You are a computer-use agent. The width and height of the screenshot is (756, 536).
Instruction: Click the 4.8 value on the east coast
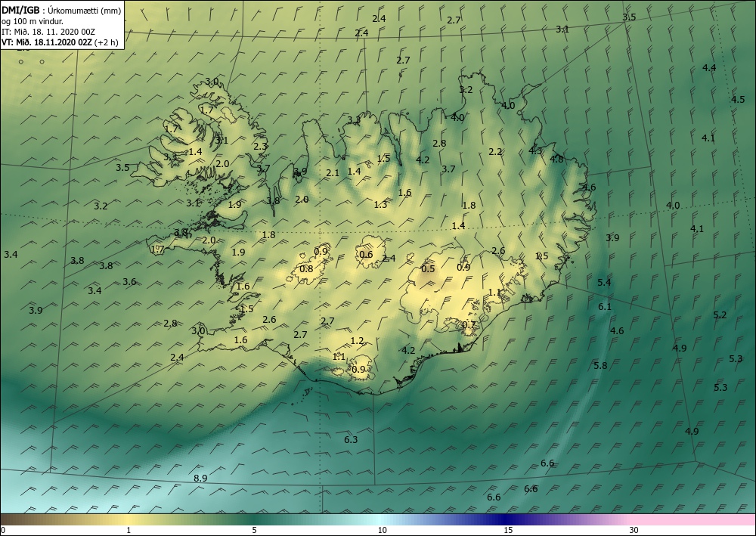coord(556,160)
